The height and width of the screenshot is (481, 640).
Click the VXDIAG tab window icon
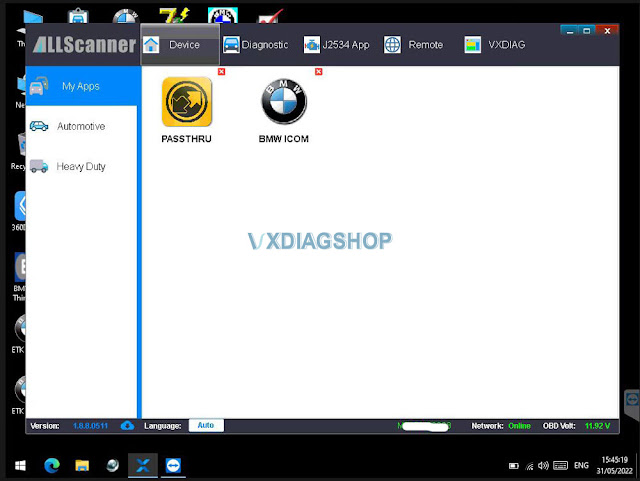[x=473, y=45]
